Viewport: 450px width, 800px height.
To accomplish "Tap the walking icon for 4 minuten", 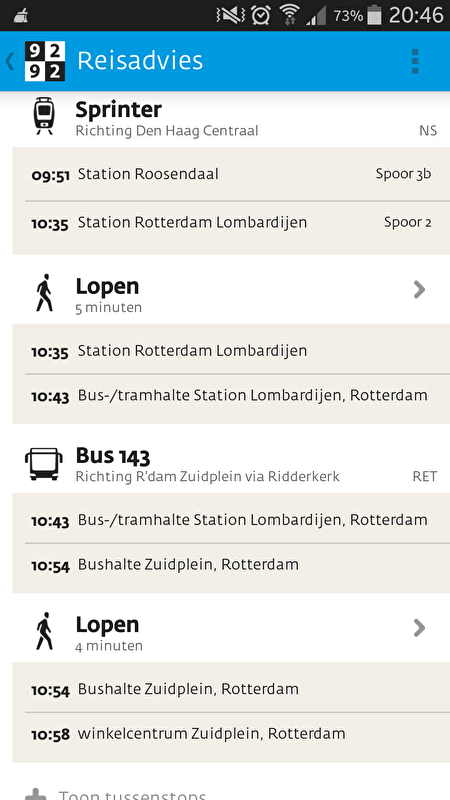I will coord(44,631).
